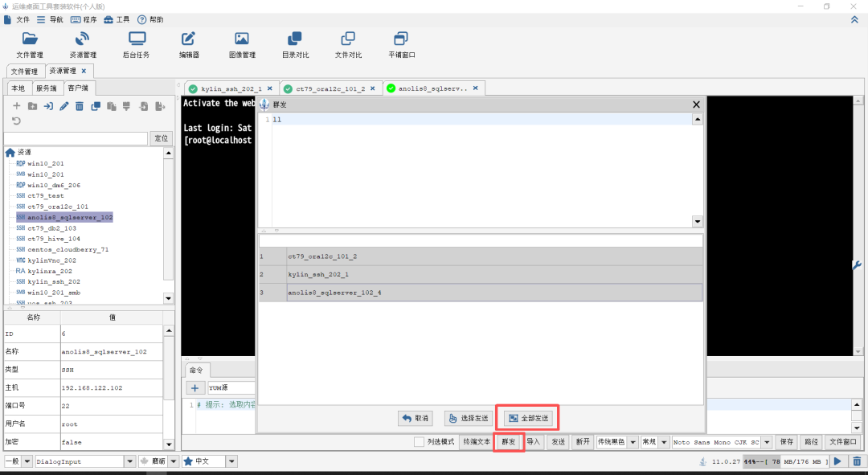Click the pencil edit resource icon

pyautogui.click(x=64, y=106)
